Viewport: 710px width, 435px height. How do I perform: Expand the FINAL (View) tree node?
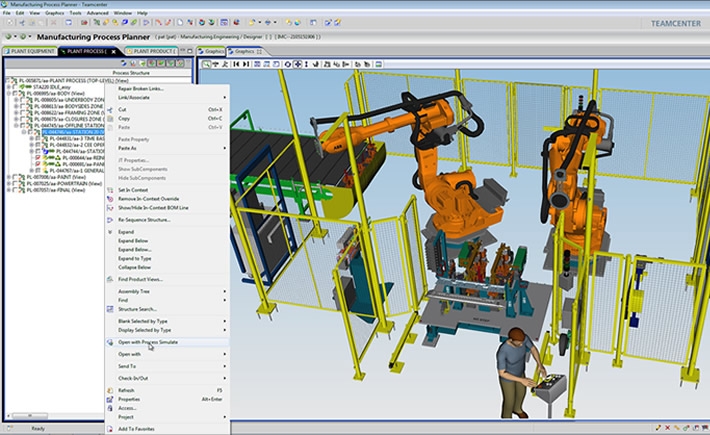point(9,190)
